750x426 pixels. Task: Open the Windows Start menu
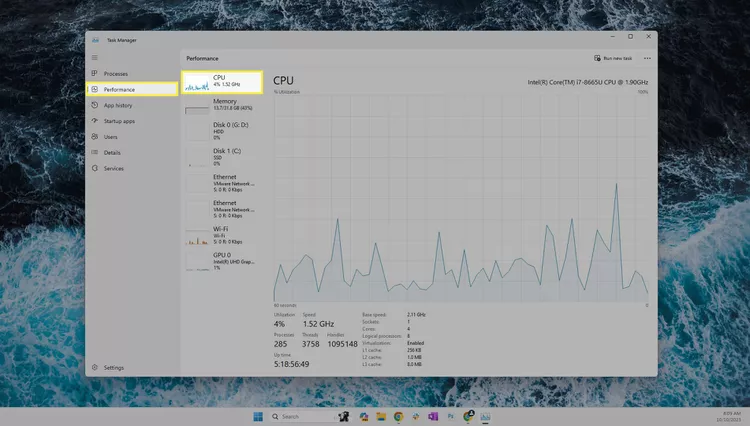(x=258, y=416)
